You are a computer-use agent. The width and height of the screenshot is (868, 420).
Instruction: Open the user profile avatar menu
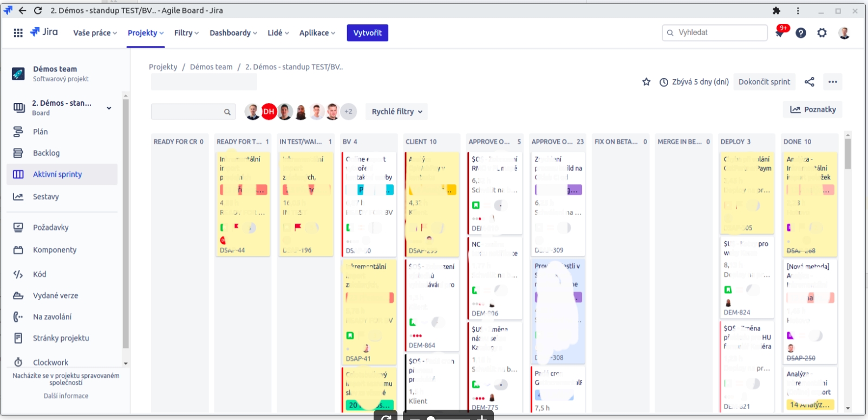[844, 33]
